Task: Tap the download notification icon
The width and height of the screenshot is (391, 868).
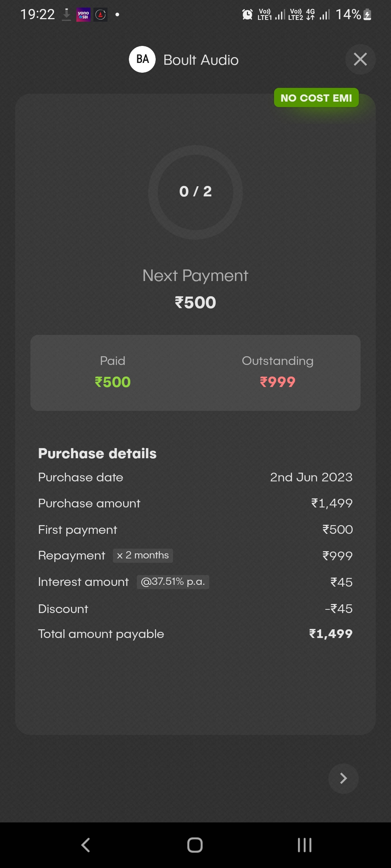Action: click(x=66, y=15)
